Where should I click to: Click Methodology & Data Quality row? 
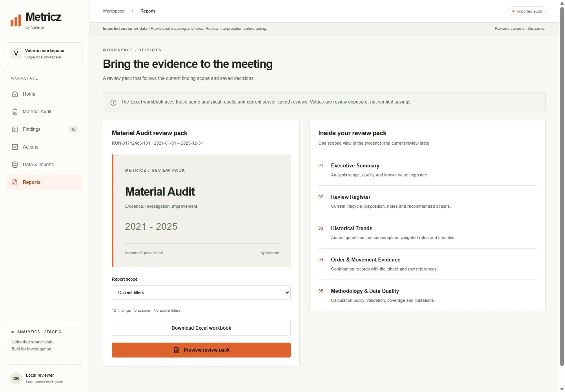pyautogui.click(x=427, y=296)
